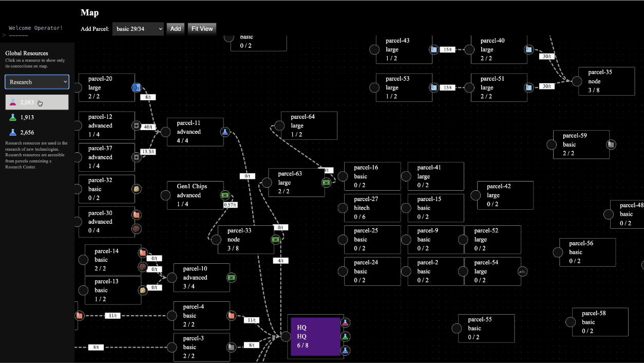Click the green chip icon on parcel-33
The image size is (644, 363).
click(275, 240)
